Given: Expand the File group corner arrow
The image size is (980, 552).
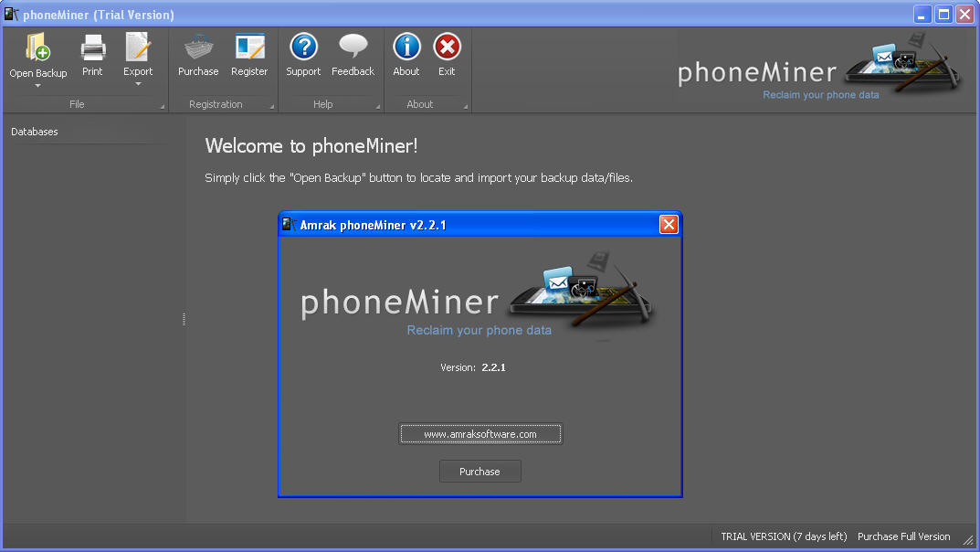Looking at the screenshot, I should tap(164, 107).
